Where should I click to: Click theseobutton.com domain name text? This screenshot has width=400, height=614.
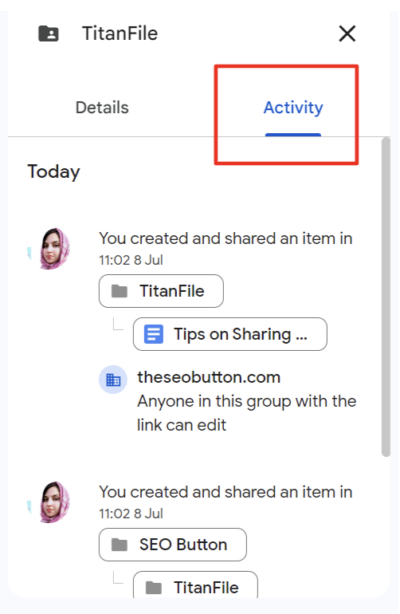209,377
